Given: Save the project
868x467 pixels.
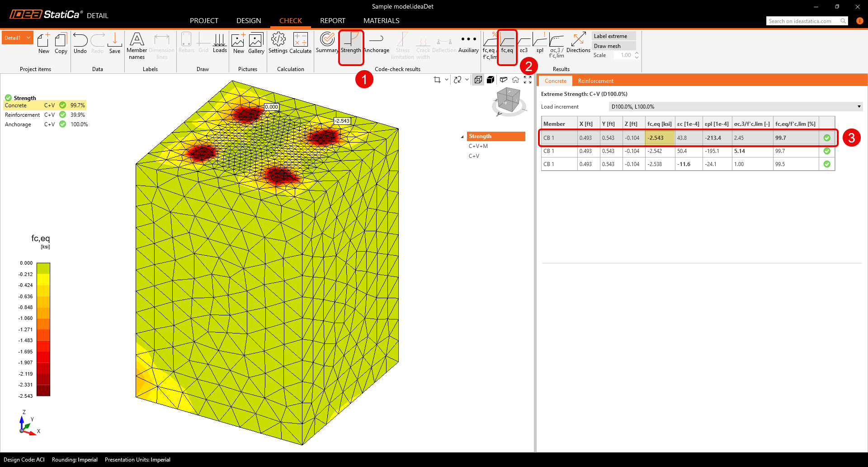Looking at the screenshot, I should (115, 43).
